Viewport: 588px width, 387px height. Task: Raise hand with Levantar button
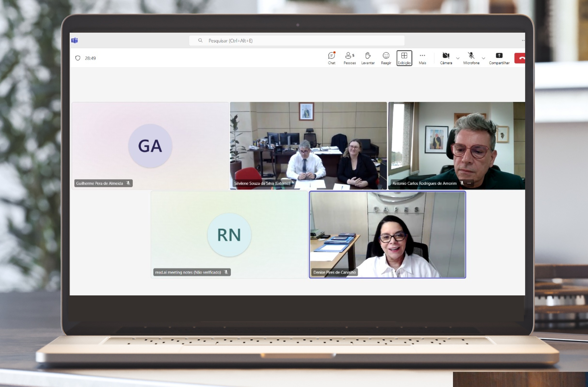(x=368, y=58)
